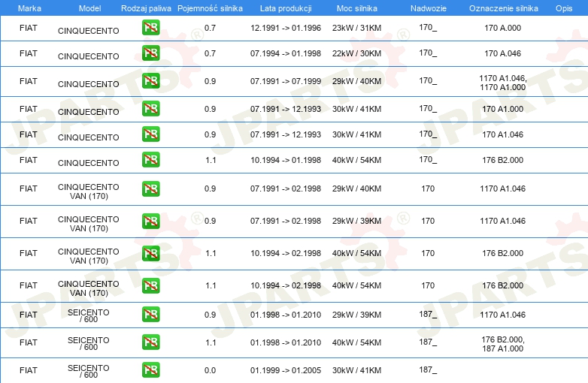Click fuel icon in the Seicento 1.1 row
The height and width of the screenshot is (383, 588).
150,342
